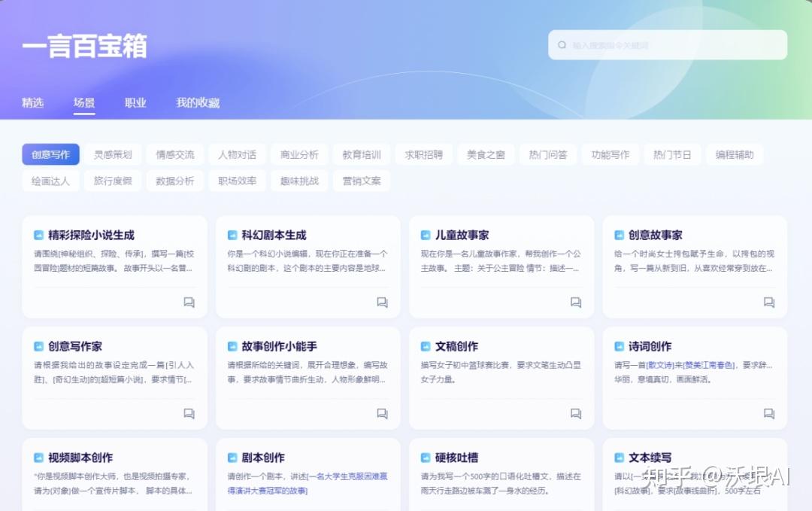Click the blue icon next to 硬核吐槽

[x=426, y=457]
